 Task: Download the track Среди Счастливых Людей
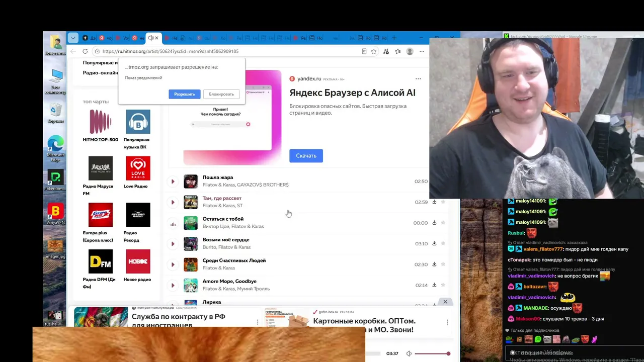click(x=434, y=264)
